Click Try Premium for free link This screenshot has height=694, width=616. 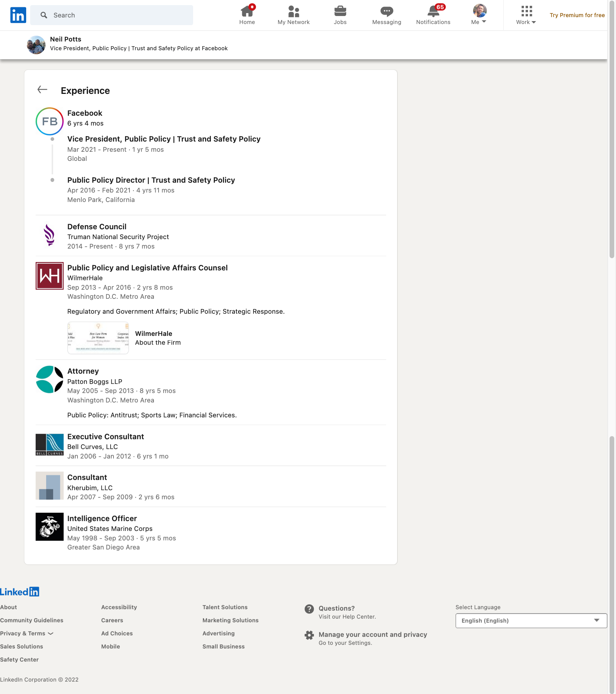tap(577, 15)
